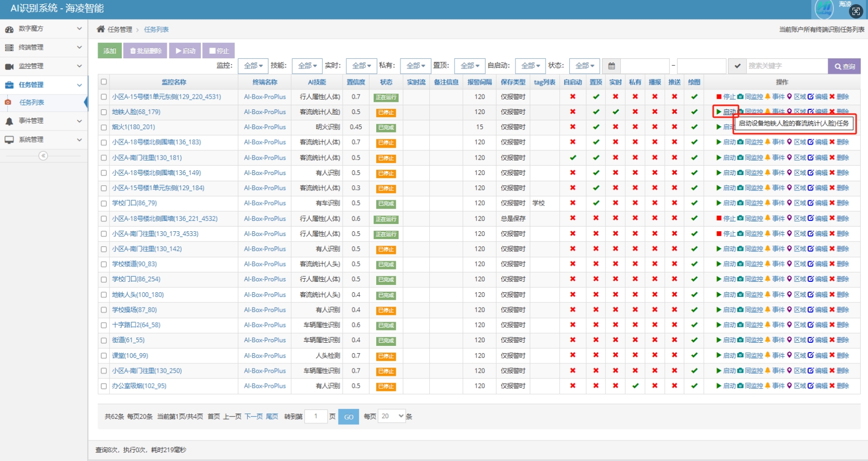Open the 自启动 filter dropdown
This screenshot has height=461, width=868.
[x=530, y=66]
